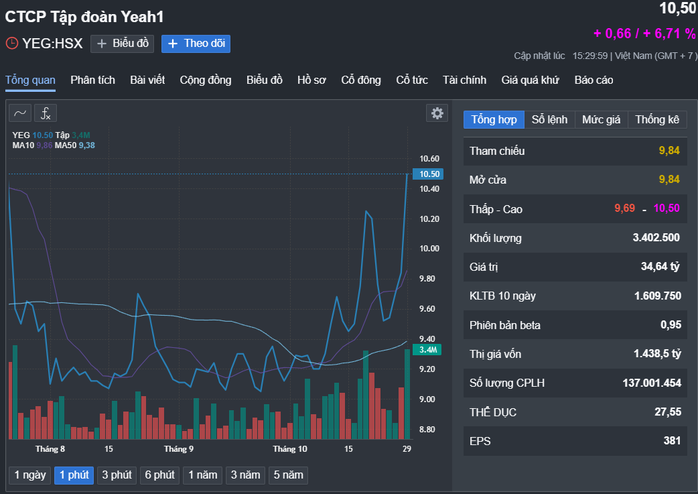The height and width of the screenshot is (494, 698).
Task: Switch to the Tổng quan tab
Action: point(30,80)
